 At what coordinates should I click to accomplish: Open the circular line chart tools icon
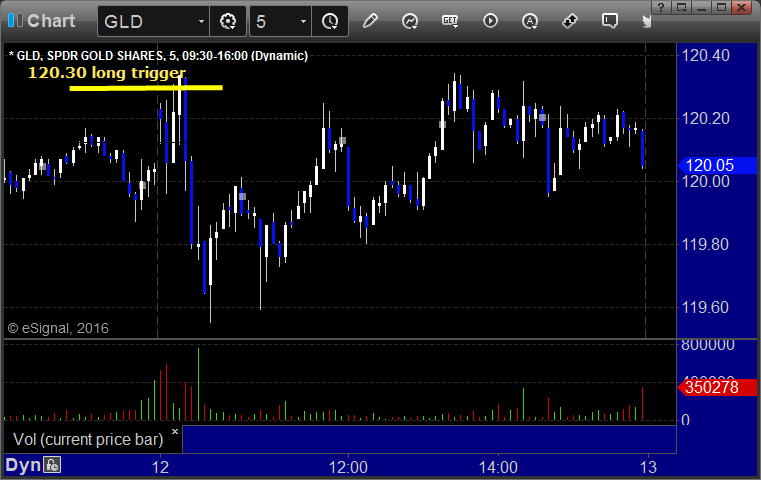tap(410, 21)
